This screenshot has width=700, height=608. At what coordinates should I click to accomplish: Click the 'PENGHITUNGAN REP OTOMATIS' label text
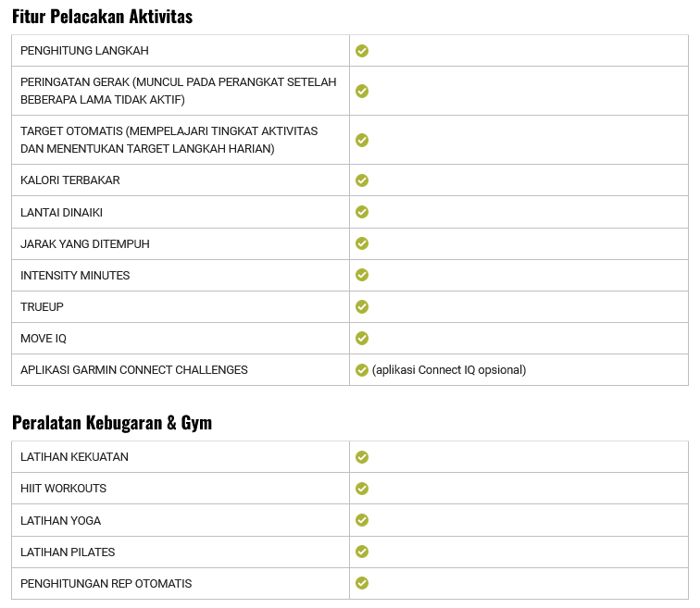106,584
